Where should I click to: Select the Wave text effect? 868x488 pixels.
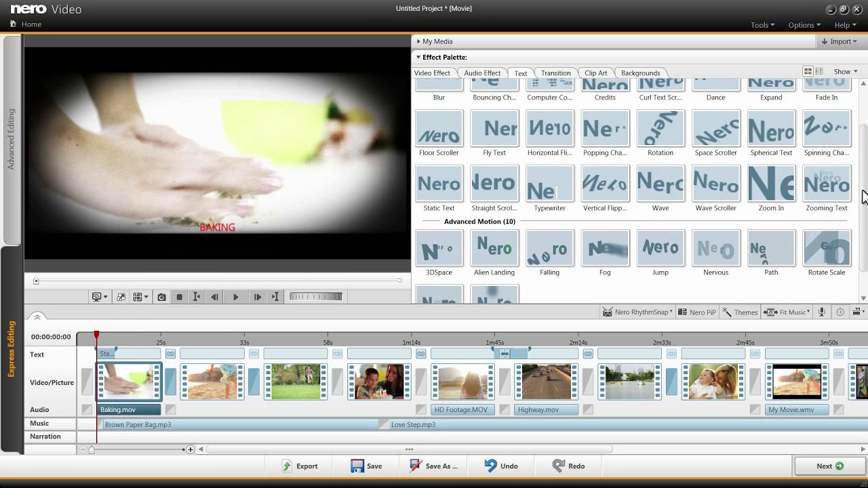(660, 189)
